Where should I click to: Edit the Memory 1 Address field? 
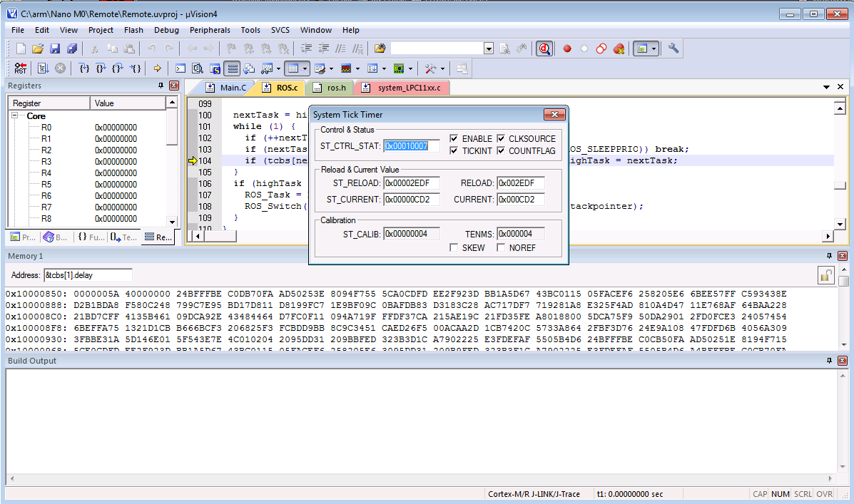88,275
